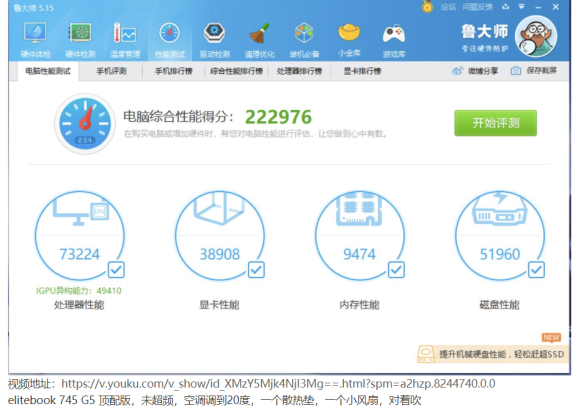Open the 游戏库 gamepad icon
The height and width of the screenshot is (409, 581).
(394, 40)
